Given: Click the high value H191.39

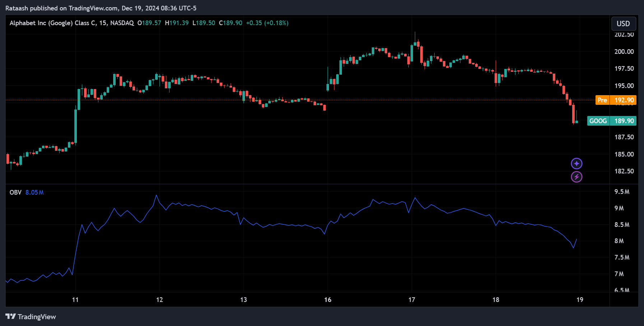Looking at the screenshot, I should (177, 23).
